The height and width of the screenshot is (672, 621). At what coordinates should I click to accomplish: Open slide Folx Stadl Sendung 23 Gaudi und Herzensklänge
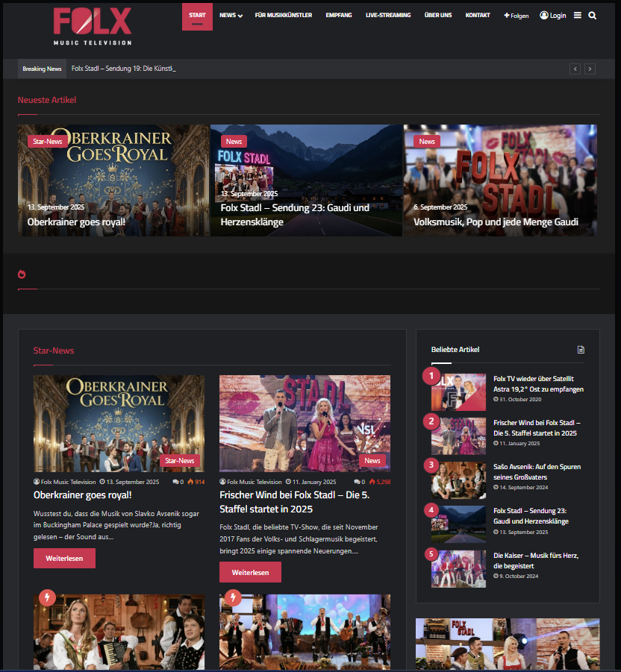295,215
